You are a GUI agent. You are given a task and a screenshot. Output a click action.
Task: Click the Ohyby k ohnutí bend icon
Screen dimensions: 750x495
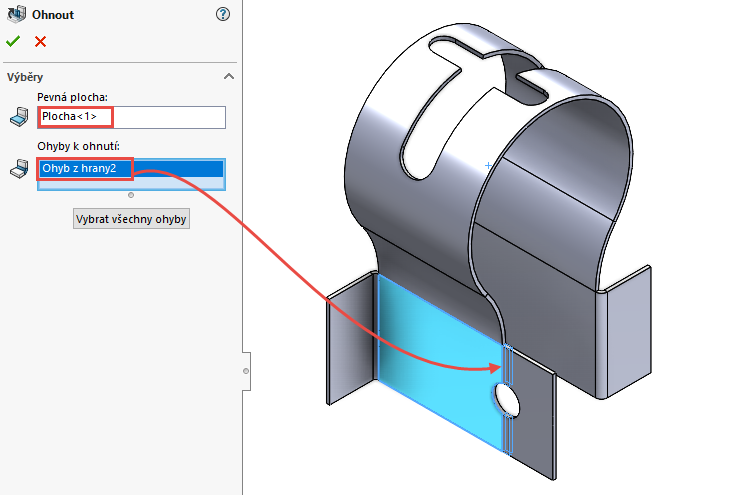[x=19, y=169]
